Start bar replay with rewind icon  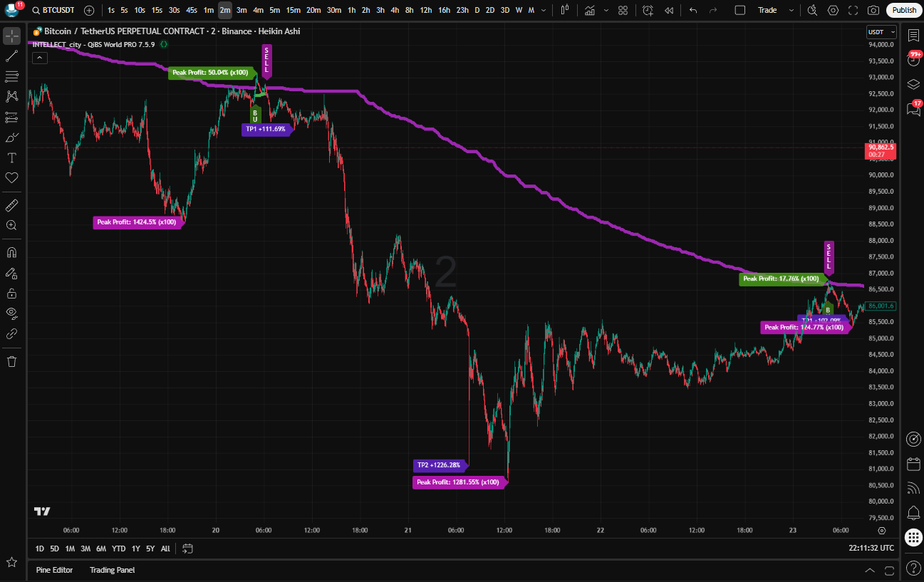[668, 10]
